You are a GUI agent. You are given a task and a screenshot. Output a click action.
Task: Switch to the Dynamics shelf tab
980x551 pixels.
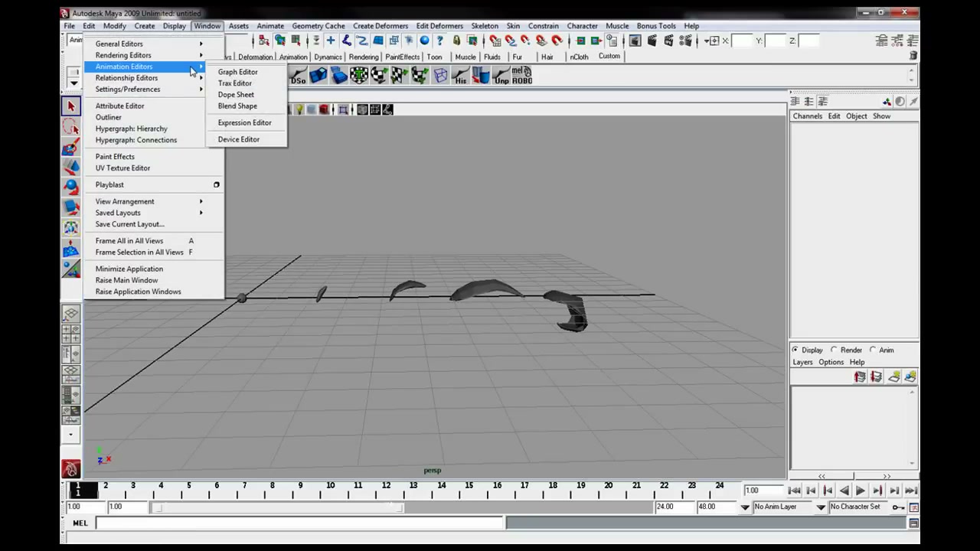(328, 57)
